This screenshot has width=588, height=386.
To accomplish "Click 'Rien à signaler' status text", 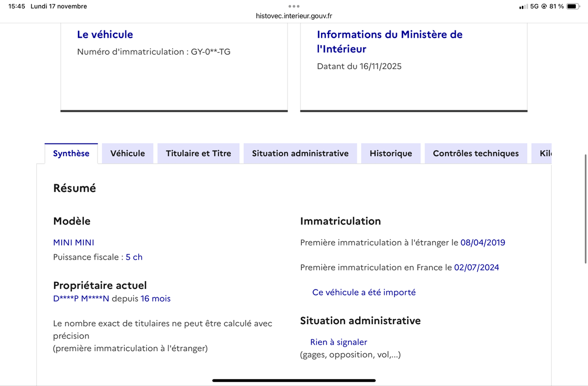I will coord(339,342).
